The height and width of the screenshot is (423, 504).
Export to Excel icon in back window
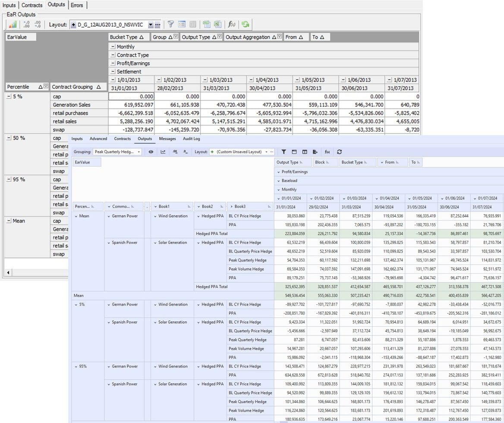coord(217,25)
